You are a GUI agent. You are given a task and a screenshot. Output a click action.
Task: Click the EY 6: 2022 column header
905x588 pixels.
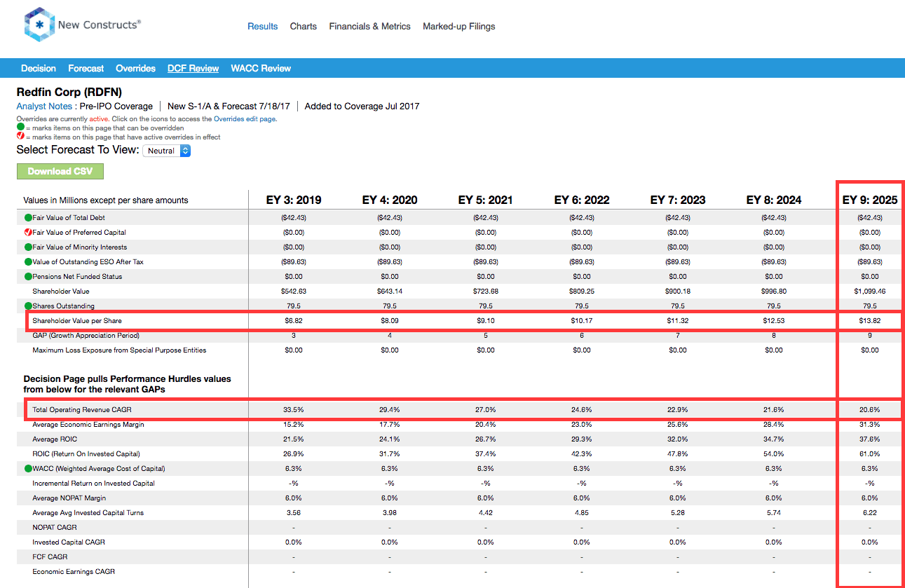click(582, 200)
